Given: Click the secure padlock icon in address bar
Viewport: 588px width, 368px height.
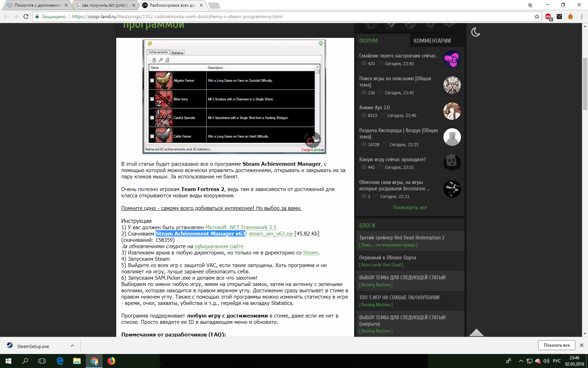Looking at the screenshot, I should 37,16.
